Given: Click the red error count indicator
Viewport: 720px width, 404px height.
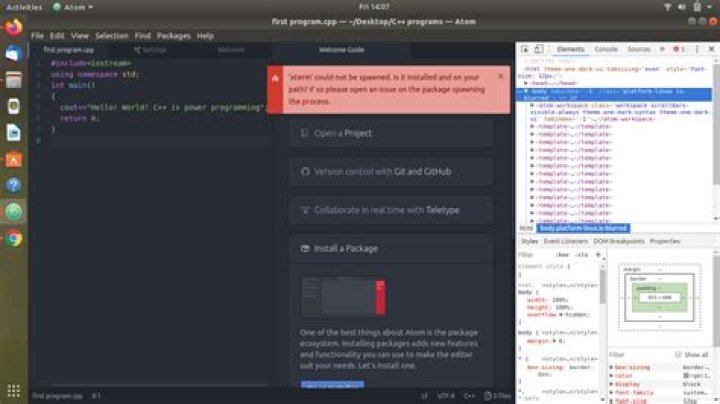Looking at the screenshot, I should click(679, 49).
